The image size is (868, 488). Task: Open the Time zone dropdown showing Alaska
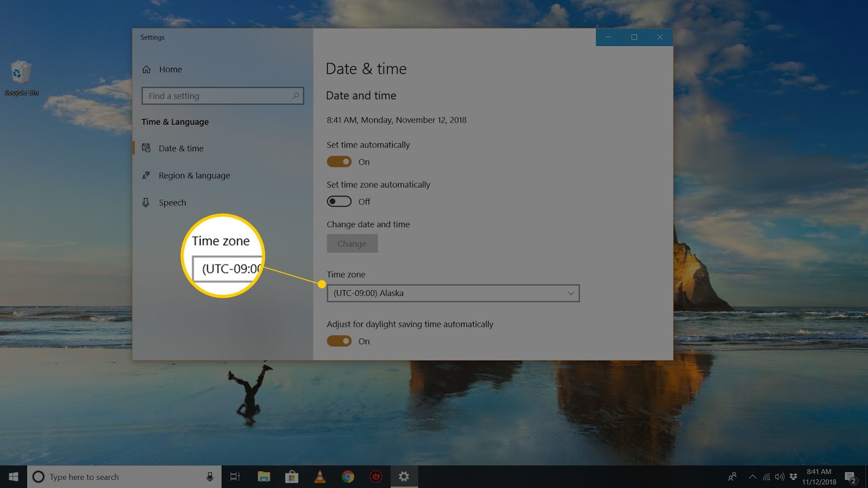pyautogui.click(x=453, y=293)
